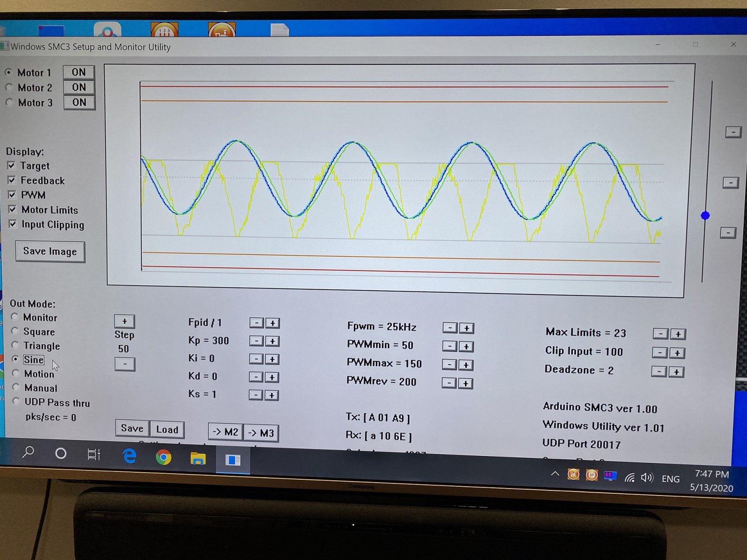
Task: Toggle the Motor 1 ON button
Action: [79, 72]
